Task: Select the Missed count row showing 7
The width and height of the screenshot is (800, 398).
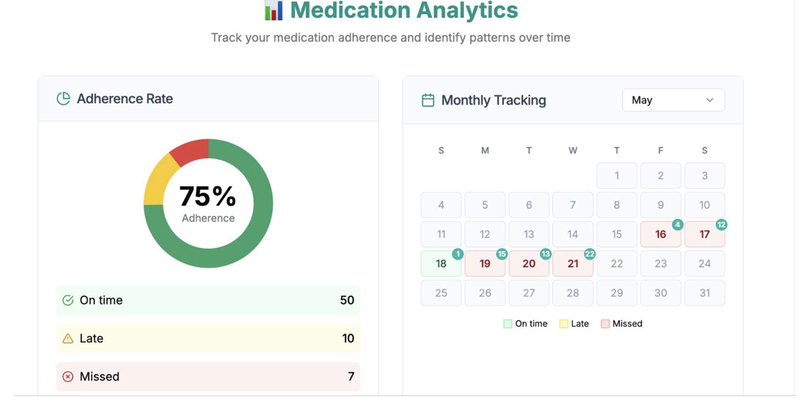Action: point(208,377)
